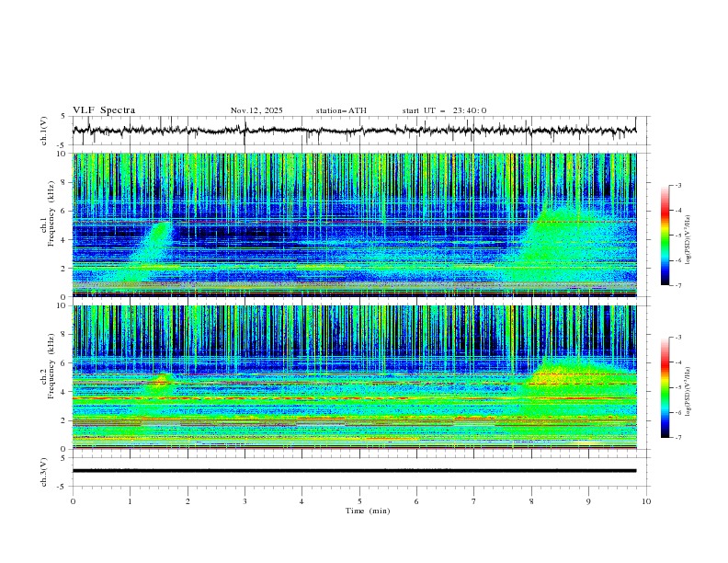Click the time axis tick label "7"
Image resolution: width=728 pixels, height=563 pixels.
coord(474,501)
